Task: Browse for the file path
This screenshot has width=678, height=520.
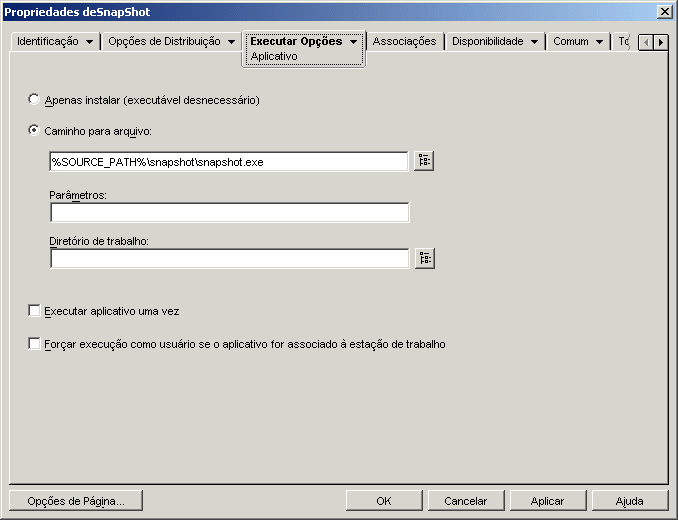Action: tap(424, 161)
